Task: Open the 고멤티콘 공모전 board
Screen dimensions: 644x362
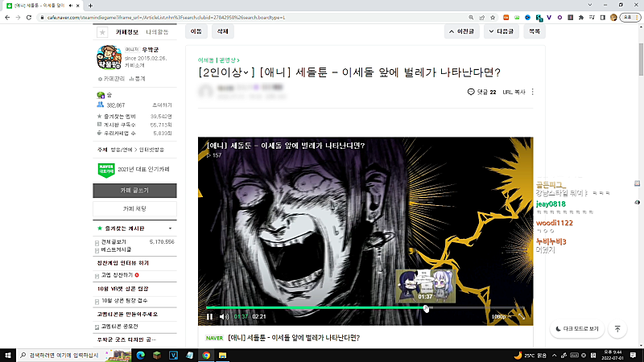Action: pyautogui.click(x=119, y=327)
